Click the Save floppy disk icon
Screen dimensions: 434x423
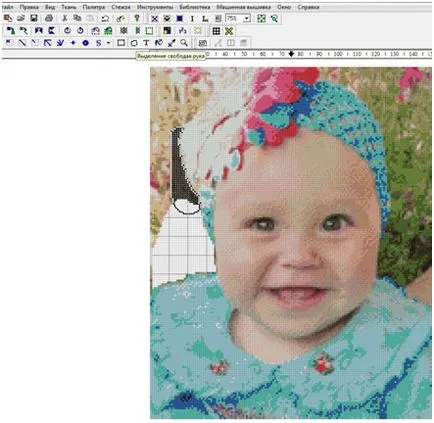(x=34, y=18)
